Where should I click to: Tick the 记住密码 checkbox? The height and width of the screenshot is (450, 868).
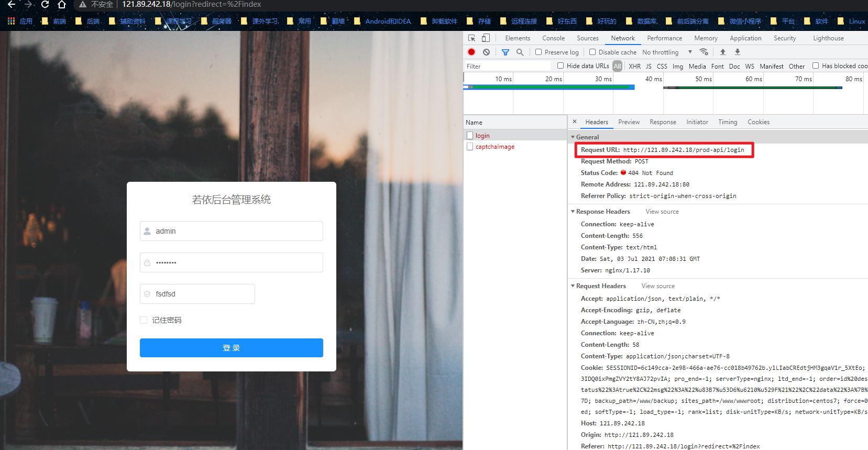click(x=144, y=320)
